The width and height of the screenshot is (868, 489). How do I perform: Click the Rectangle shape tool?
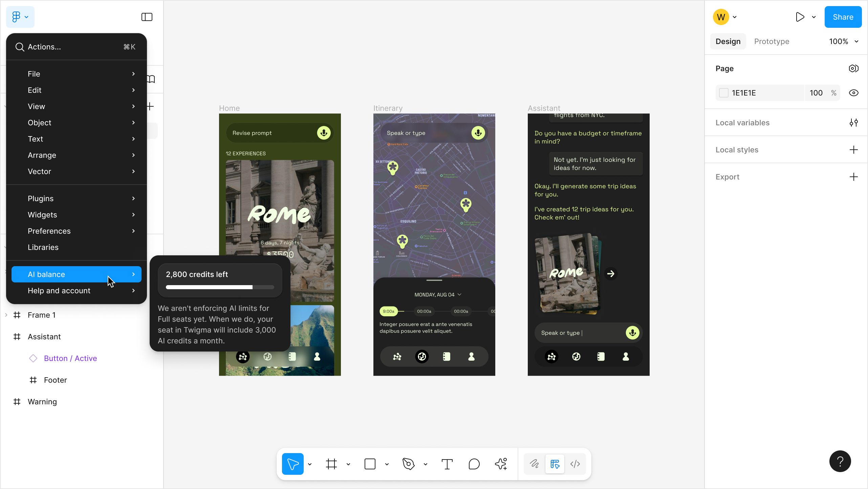click(370, 464)
